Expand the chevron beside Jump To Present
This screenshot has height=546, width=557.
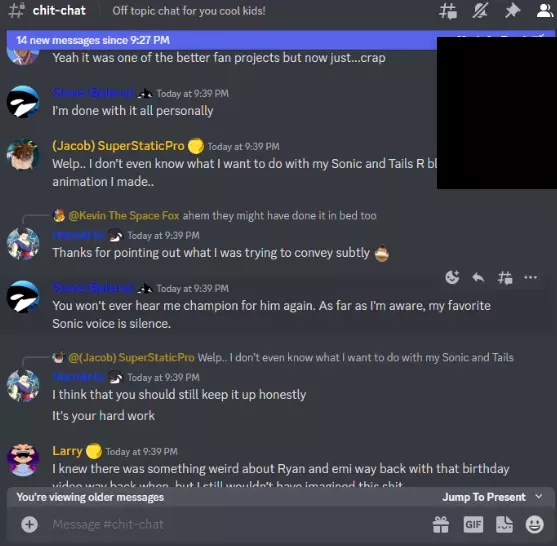[x=539, y=497]
